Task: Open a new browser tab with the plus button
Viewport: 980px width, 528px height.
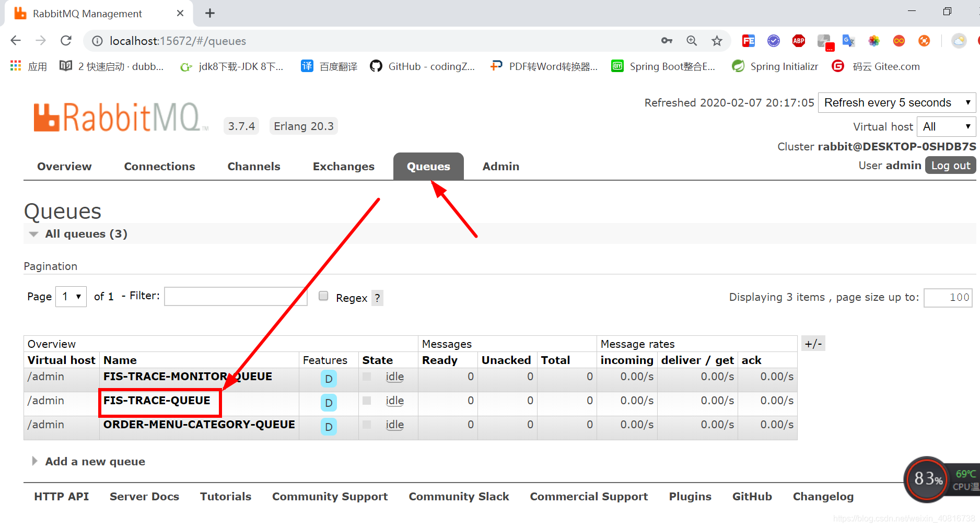Action: [x=210, y=13]
